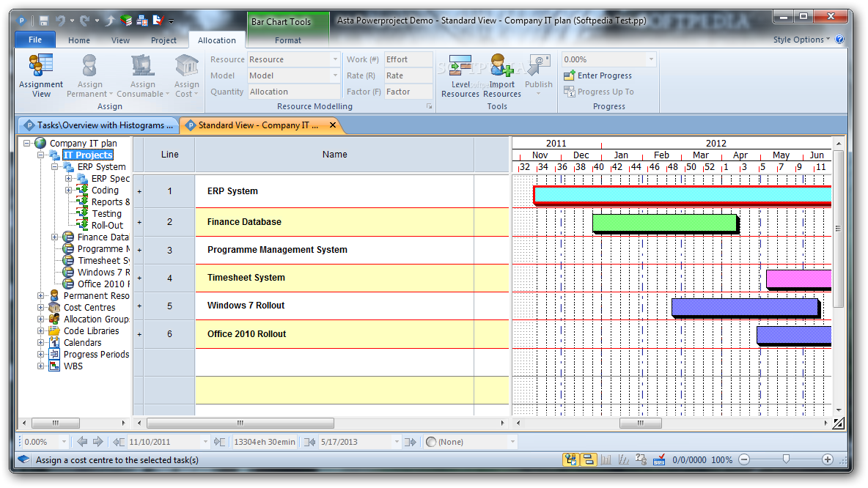Open the undo history dropdown arrow
Screen dimensions: 868x488
[72, 21]
